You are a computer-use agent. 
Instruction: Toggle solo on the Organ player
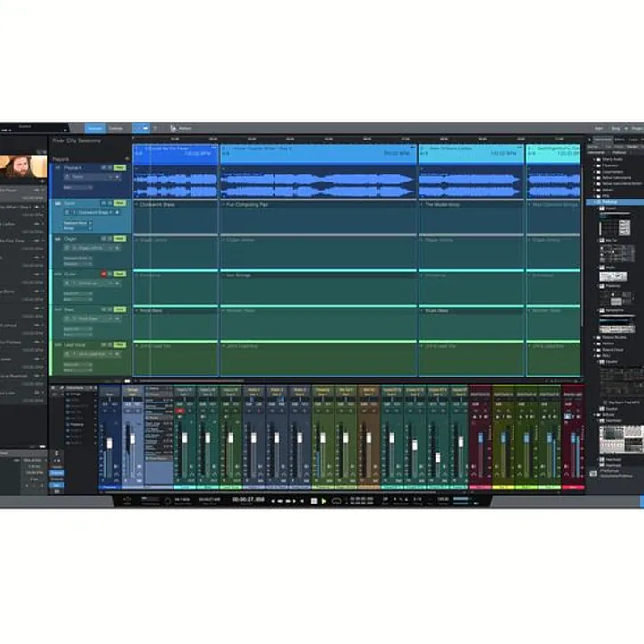110,238
